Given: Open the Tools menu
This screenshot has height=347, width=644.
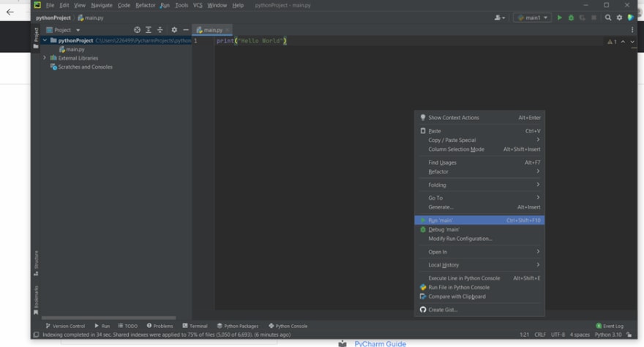Looking at the screenshot, I should [181, 5].
